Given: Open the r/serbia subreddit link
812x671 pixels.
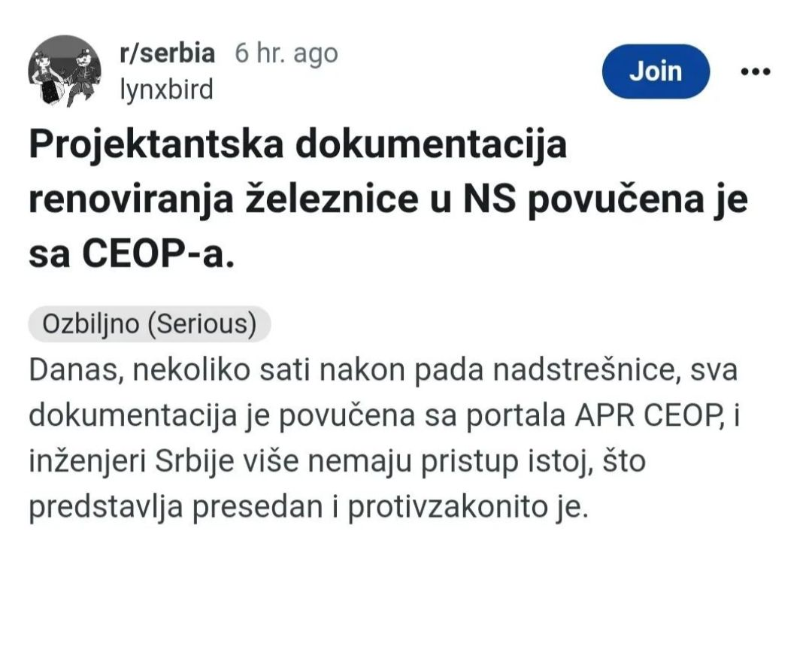Looking at the screenshot, I should 167,53.
